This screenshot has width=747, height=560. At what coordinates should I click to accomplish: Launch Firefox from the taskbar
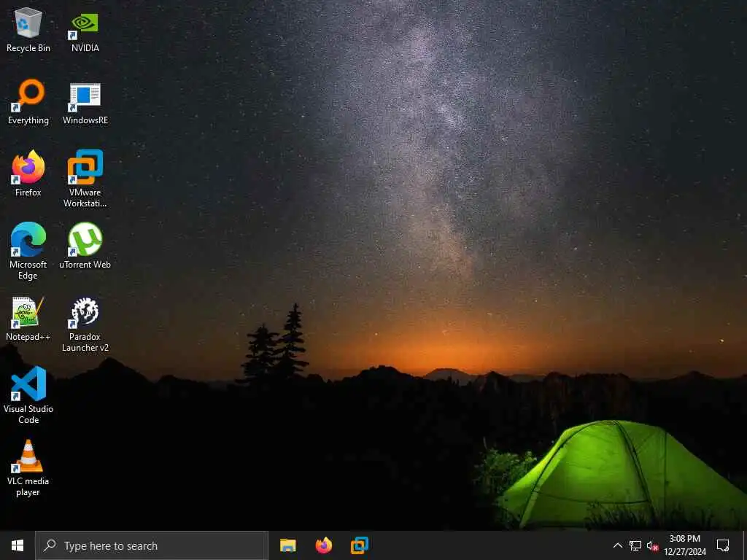323,545
